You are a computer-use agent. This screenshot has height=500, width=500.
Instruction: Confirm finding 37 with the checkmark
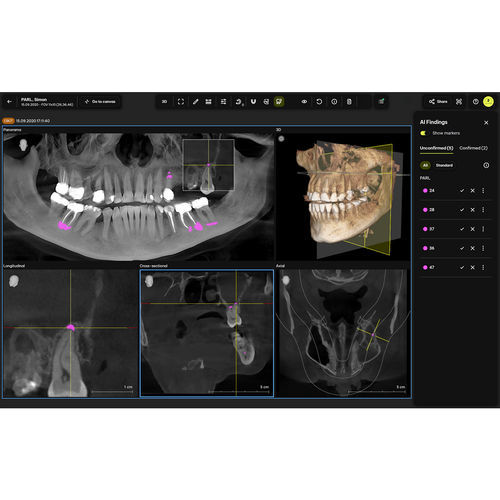click(462, 229)
